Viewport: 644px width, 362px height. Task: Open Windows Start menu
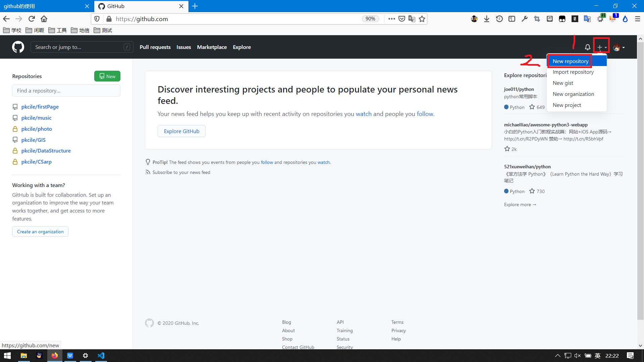click(x=7, y=356)
